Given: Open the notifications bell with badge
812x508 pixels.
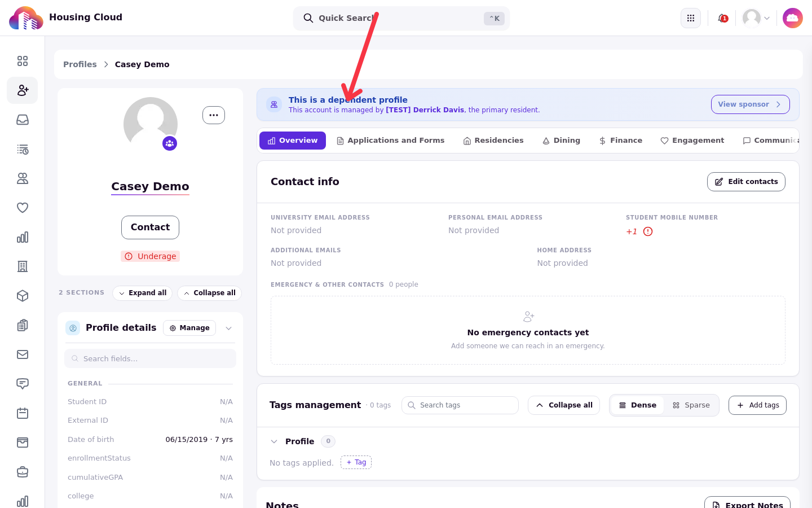Looking at the screenshot, I should [722, 18].
